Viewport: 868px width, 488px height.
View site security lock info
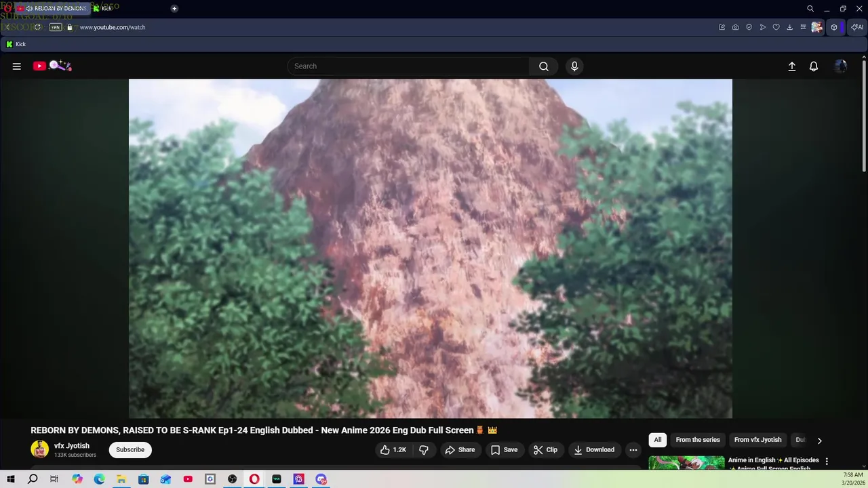[x=69, y=27]
